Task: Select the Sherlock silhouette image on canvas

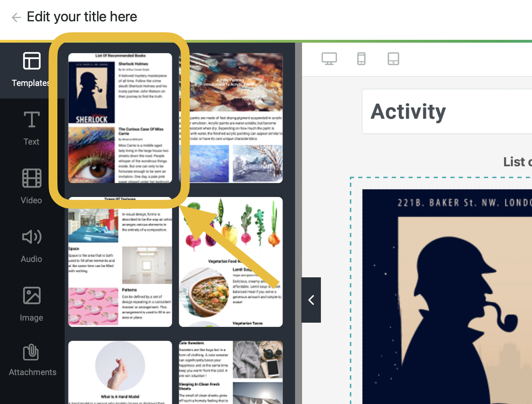Action: pos(447,297)
